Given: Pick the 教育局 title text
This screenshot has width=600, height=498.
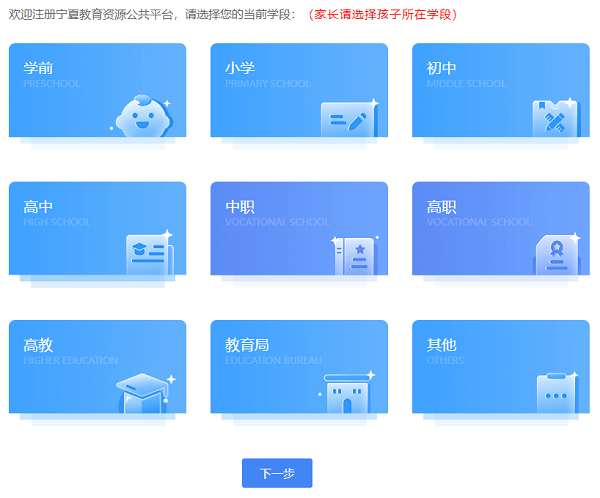Looking at the screenshot, I should pyautogui.click(x=247, y=345).
